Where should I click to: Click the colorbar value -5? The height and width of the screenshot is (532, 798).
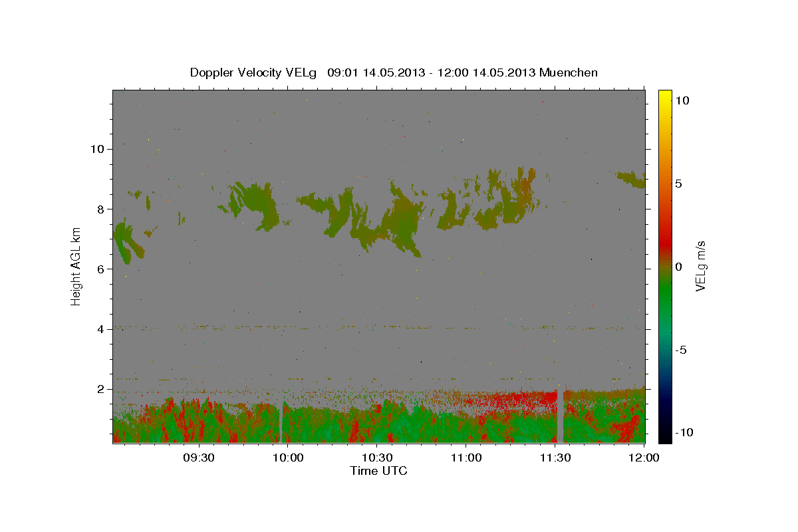(681, 350)
